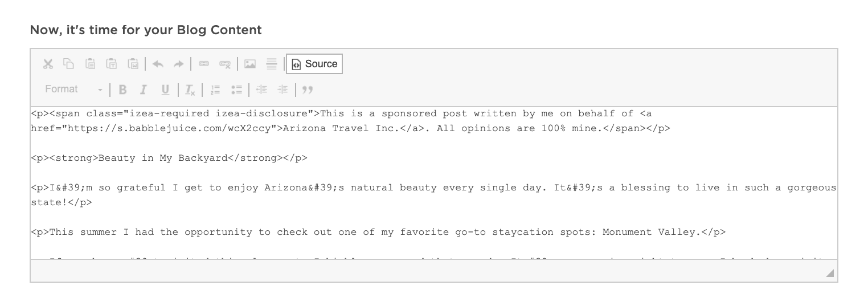Toggle the Source view button
This screenshot has width=868, height=293.
coord(314,64)
